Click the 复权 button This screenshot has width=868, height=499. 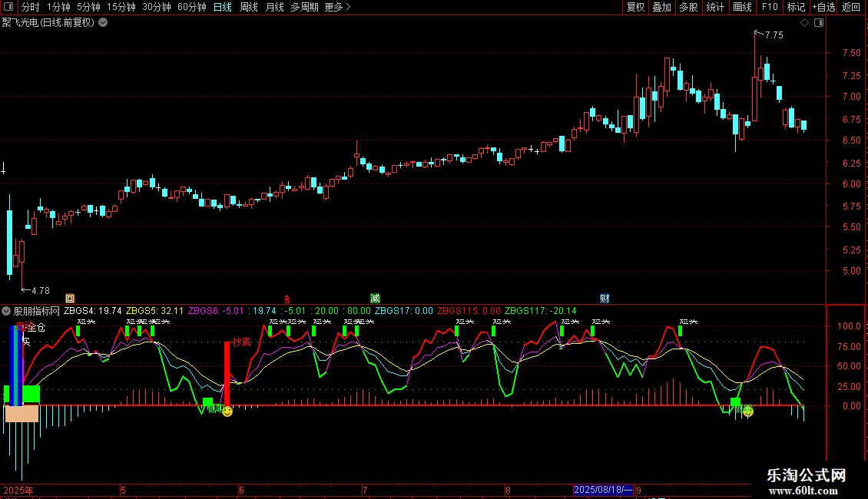pos(636,8)
